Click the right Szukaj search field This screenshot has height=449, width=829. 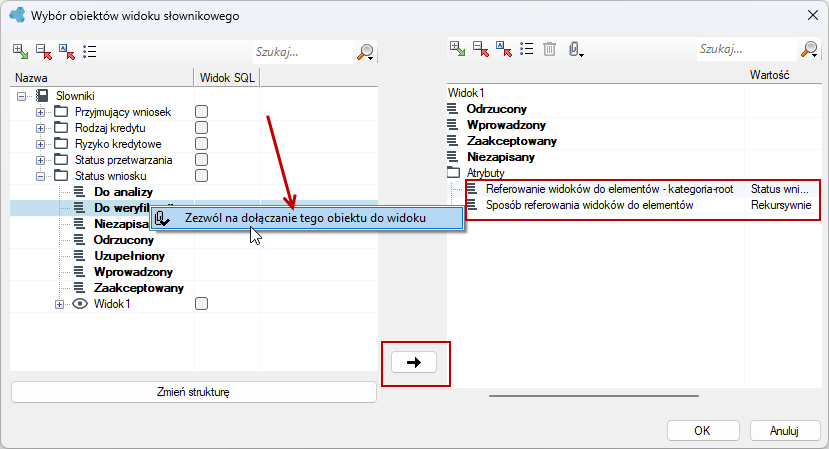click(747, 49)
